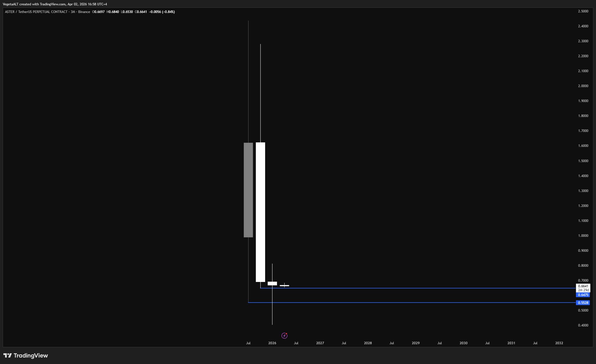
Task: Click the 2M 29d countdown label
Action: coord(583,290)
